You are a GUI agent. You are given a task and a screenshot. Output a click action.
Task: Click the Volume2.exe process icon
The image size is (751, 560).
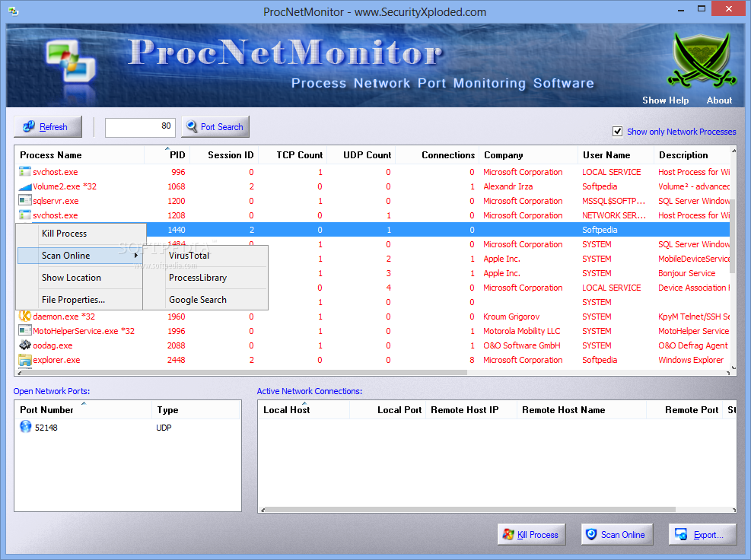[25, 186]
